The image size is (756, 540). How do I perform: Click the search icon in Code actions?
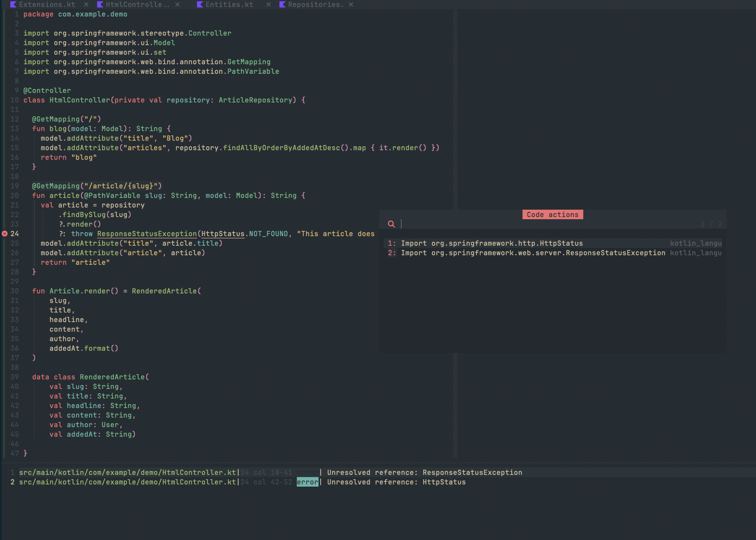(391, 224)
